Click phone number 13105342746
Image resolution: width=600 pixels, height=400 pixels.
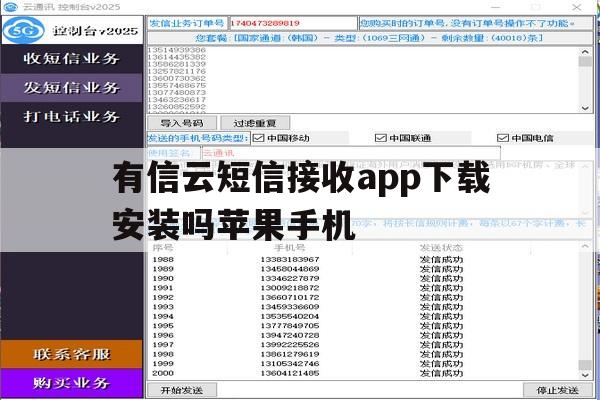pyautogui.click(x=290, y=364)
